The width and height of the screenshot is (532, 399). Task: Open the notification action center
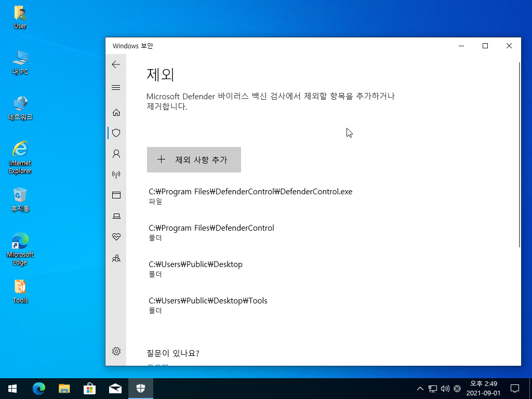coord(515,389)
